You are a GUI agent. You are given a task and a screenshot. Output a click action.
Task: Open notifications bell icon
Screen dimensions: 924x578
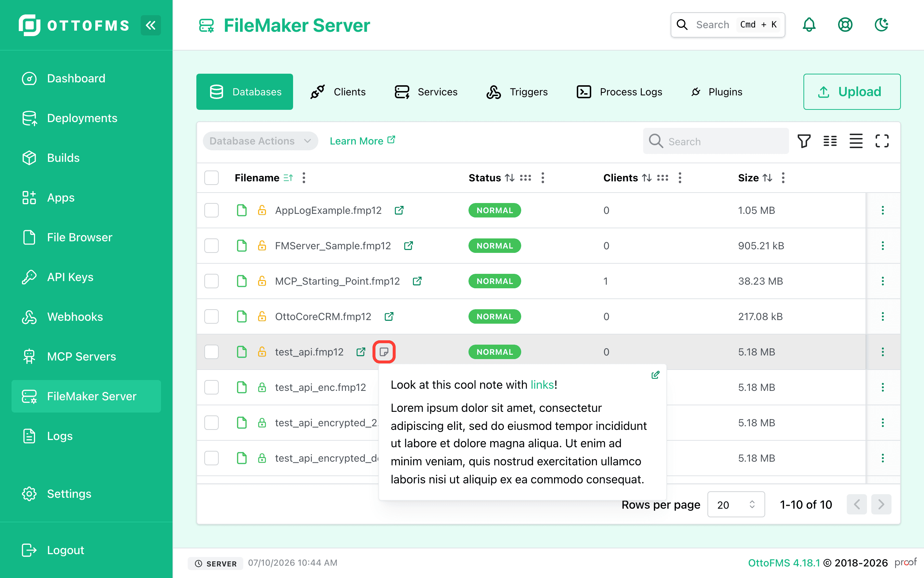coord(809,25)
